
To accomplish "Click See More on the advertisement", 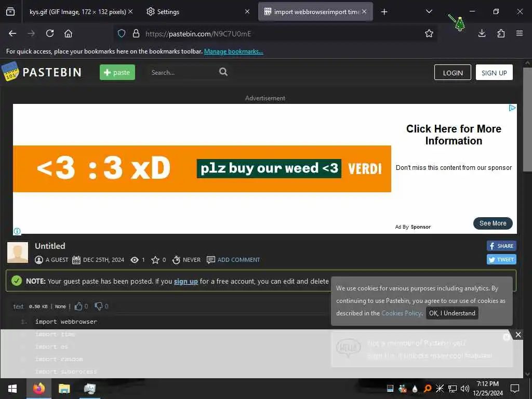I will tap(493, 223).
